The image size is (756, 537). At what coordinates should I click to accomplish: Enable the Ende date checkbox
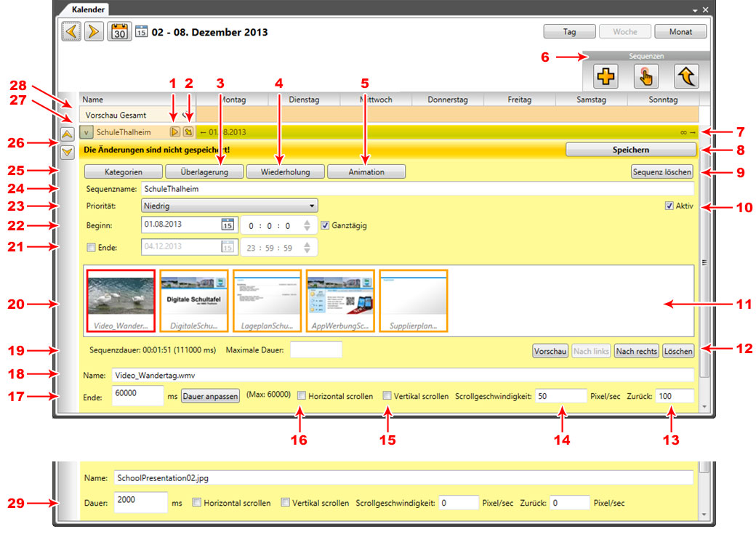90,247
